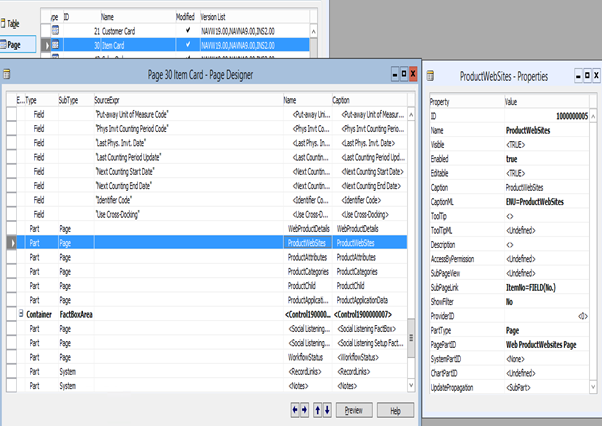This screenshot has height=426, width=602.
Task: Select the ProductApplicationData caption cell
Action: [x=369, y=300]
